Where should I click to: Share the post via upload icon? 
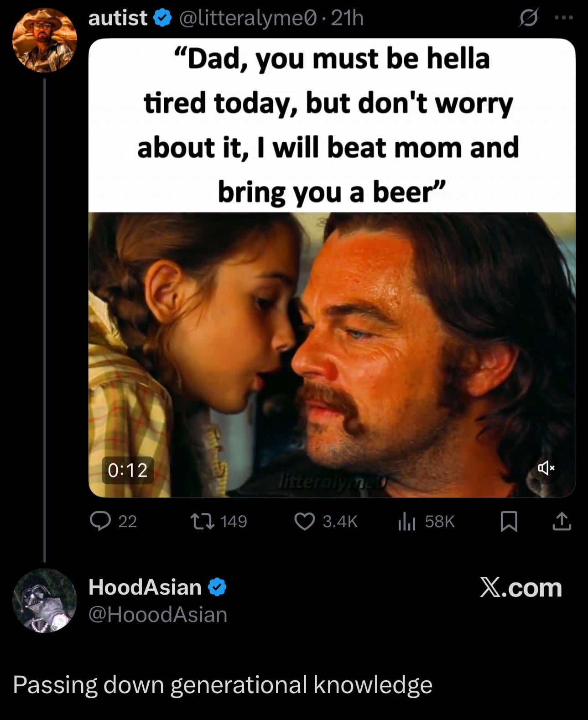[x=562, y=521]
